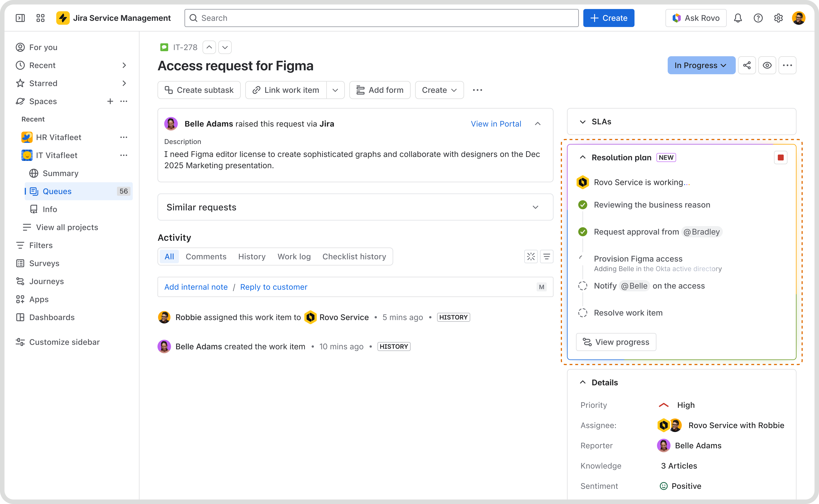Screen dimensions: 819x504
Task: Click Add form button
Action: pyautogui.click(x=380, y=90)
